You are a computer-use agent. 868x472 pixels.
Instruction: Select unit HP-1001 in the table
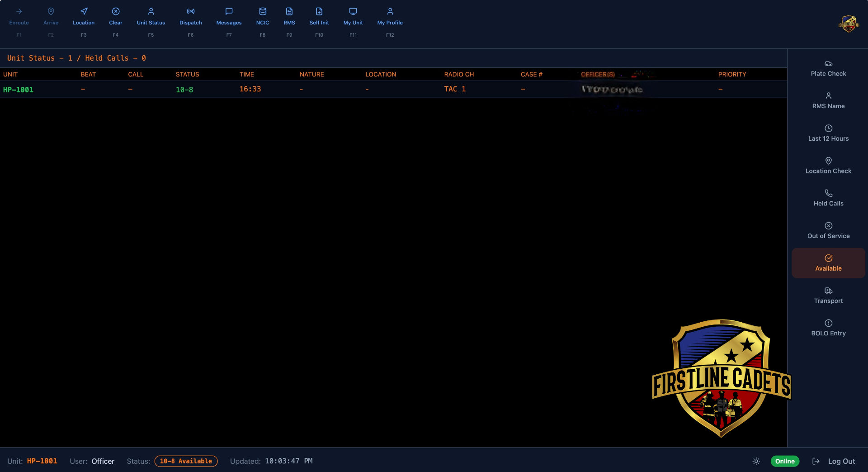pos(18,90)
